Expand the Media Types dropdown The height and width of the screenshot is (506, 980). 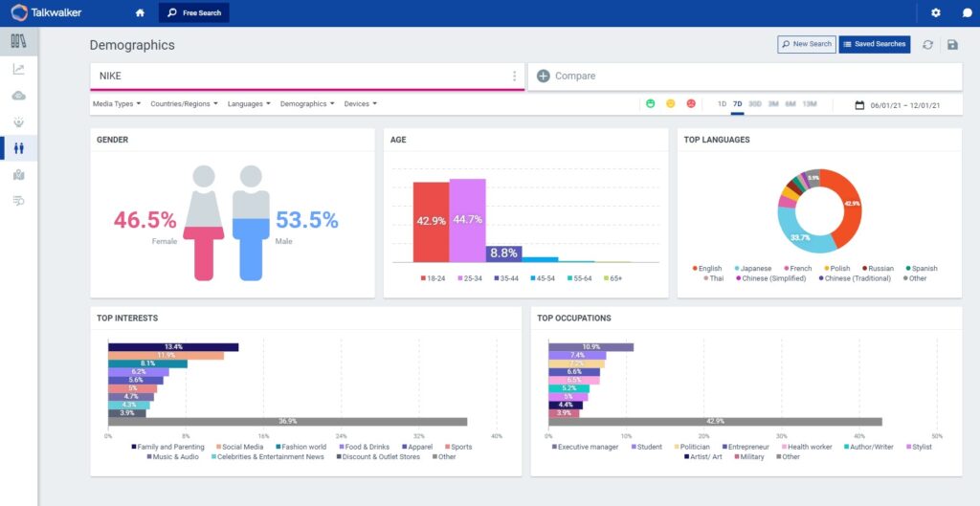117,103
